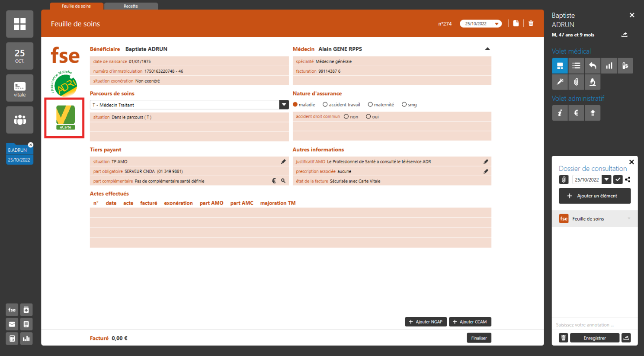Click the eCarte Vitale icon

coord(65,117)
